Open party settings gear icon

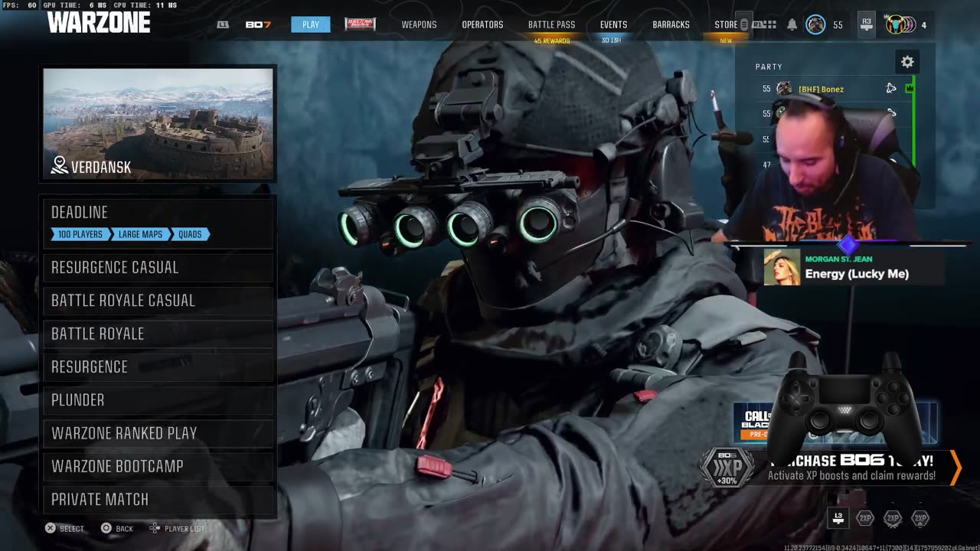pyautogui.click(x=907, y=62)
